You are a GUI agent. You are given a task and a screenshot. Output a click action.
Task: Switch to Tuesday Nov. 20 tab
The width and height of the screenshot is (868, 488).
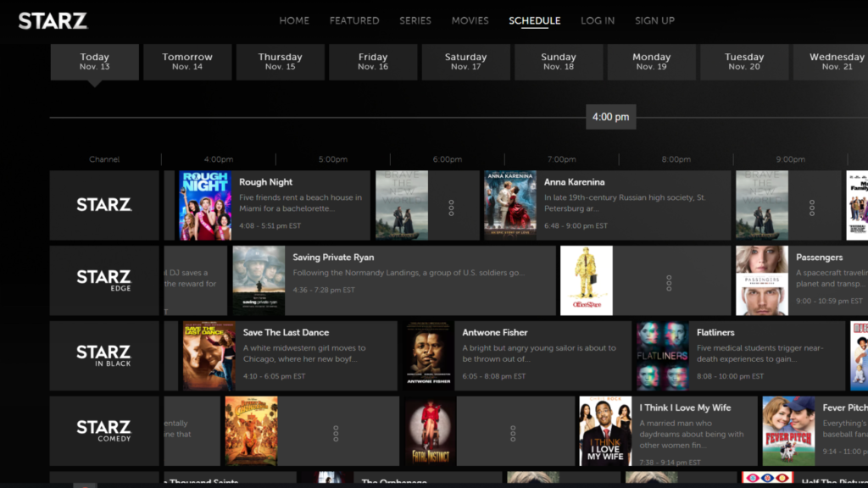pyautogui.click(x=744, y=62)
